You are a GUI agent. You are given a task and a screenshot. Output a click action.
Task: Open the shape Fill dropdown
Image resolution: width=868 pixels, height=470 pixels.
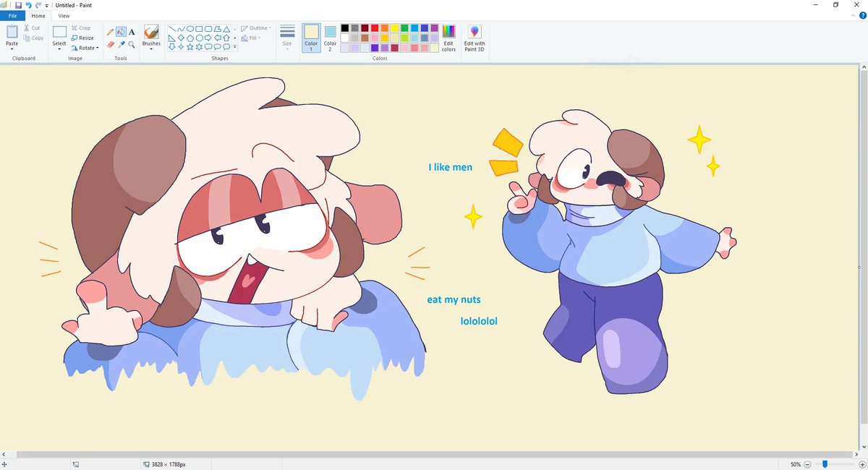251,38
